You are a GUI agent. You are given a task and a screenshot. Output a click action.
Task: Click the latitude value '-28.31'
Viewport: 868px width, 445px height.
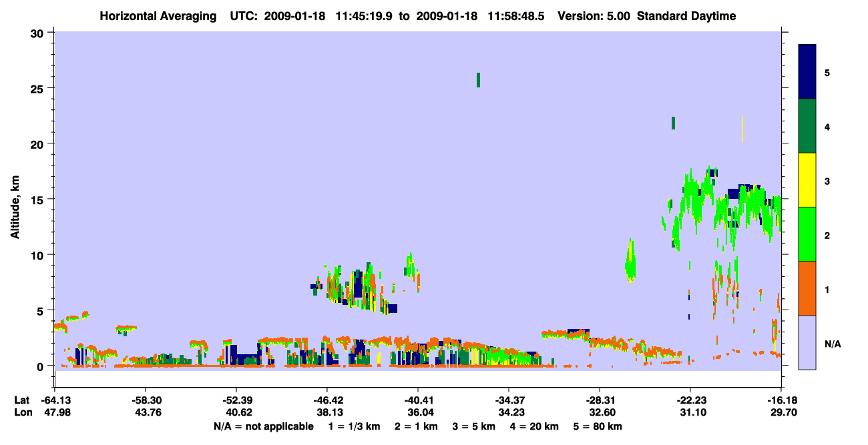click(600, 400)
